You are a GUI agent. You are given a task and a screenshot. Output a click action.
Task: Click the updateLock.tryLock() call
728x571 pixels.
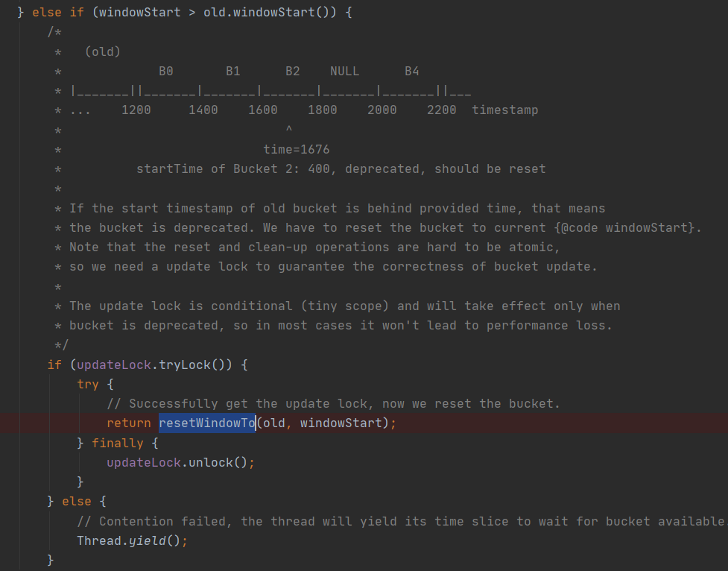pos(154,365)
